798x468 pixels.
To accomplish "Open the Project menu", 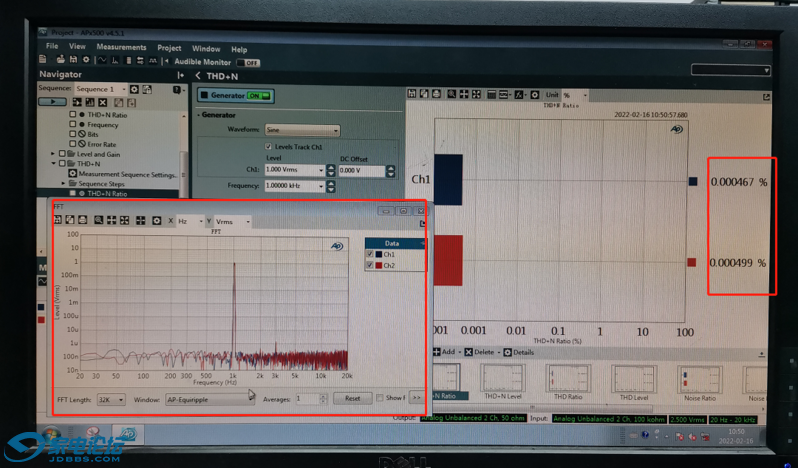I will (x=169, y=48).
